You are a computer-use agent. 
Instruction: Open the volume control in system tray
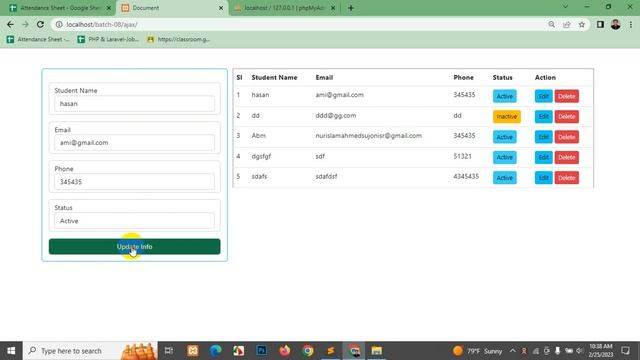click(579, 351)
